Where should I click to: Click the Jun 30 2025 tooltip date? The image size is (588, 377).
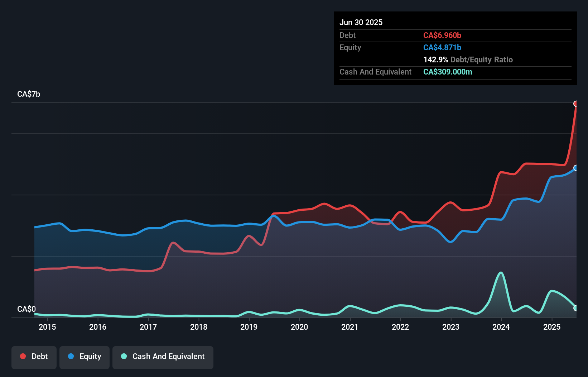click(361, 23)
